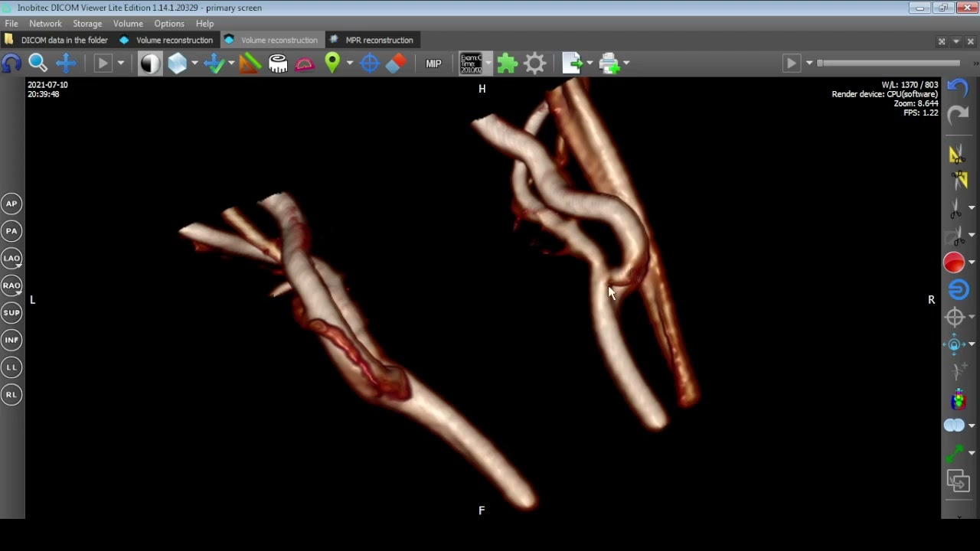The height and width of the screenshot is (551, 980).
Task: Click the red sphere tool icon
Action: click(x=954, y=262)
